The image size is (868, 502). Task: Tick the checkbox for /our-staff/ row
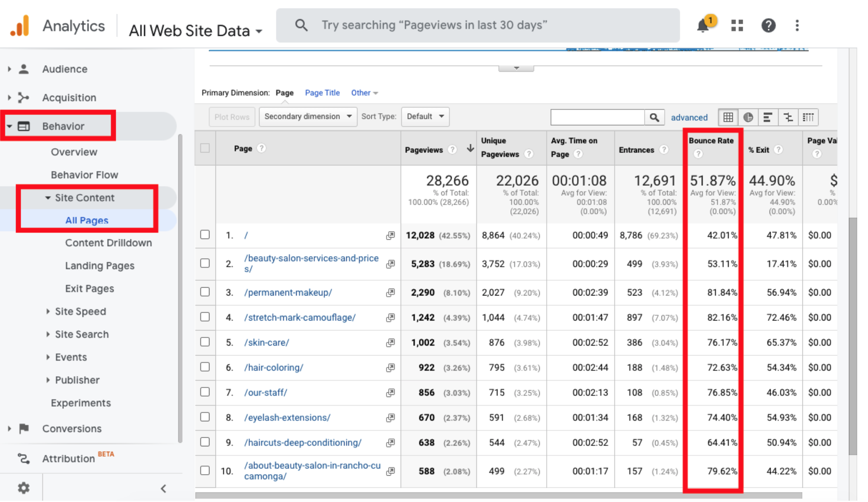[205, 392]
